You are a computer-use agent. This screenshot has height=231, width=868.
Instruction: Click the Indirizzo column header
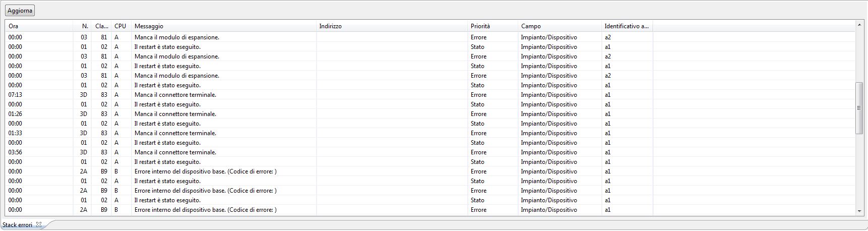coord(392,26)
